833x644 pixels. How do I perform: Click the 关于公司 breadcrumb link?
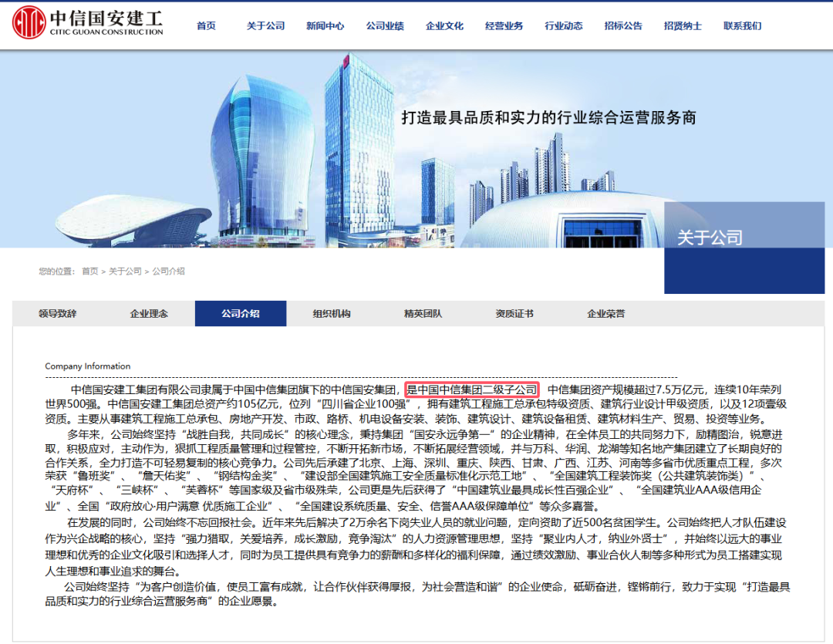pos(126,271)
